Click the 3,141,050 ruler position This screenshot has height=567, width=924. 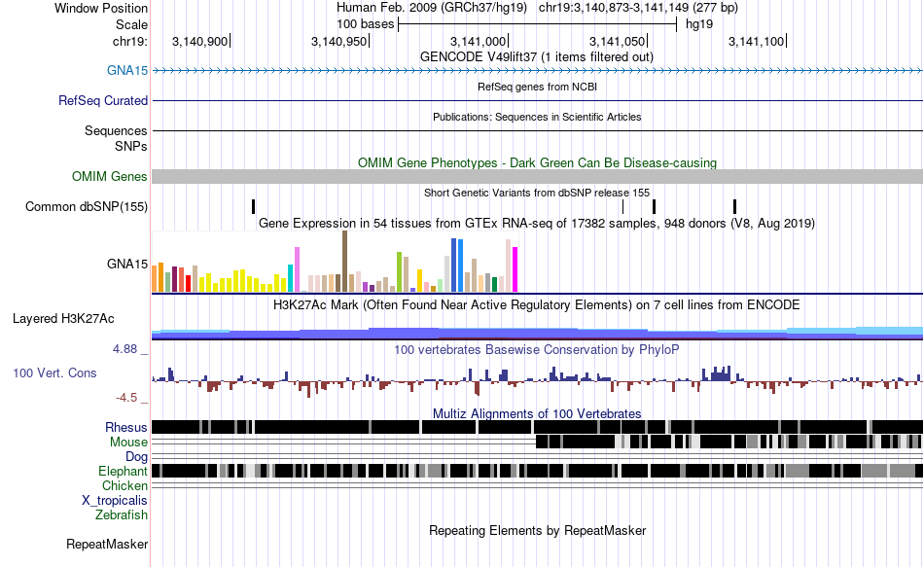coord(618,41)
